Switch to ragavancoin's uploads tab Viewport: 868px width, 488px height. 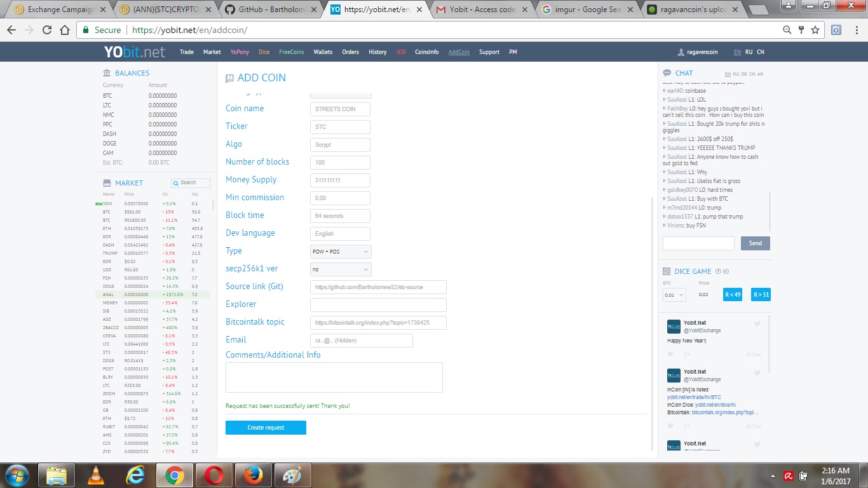point(693,10)
